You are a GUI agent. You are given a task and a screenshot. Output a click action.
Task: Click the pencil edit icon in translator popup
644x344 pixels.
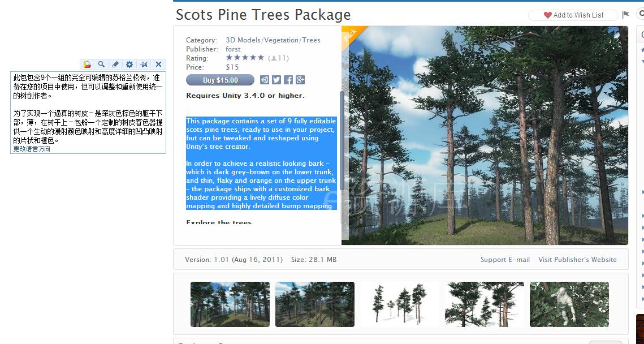click(x=115, y=64)
